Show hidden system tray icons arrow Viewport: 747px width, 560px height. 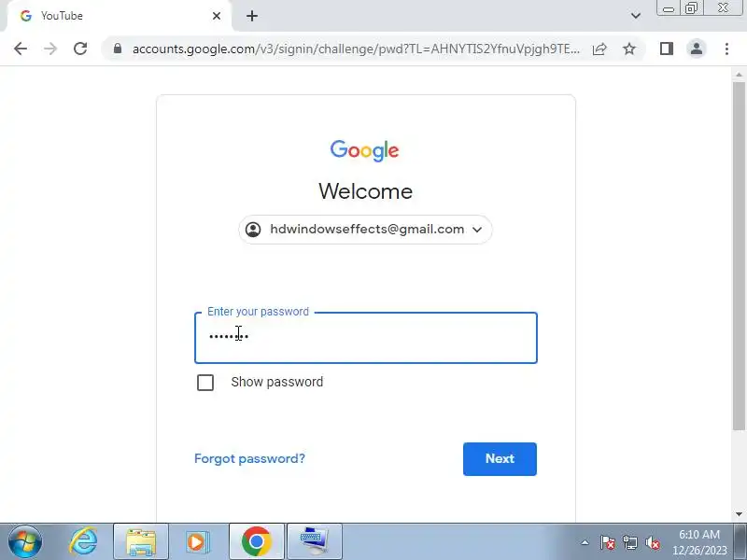click(x=585, y=542)
